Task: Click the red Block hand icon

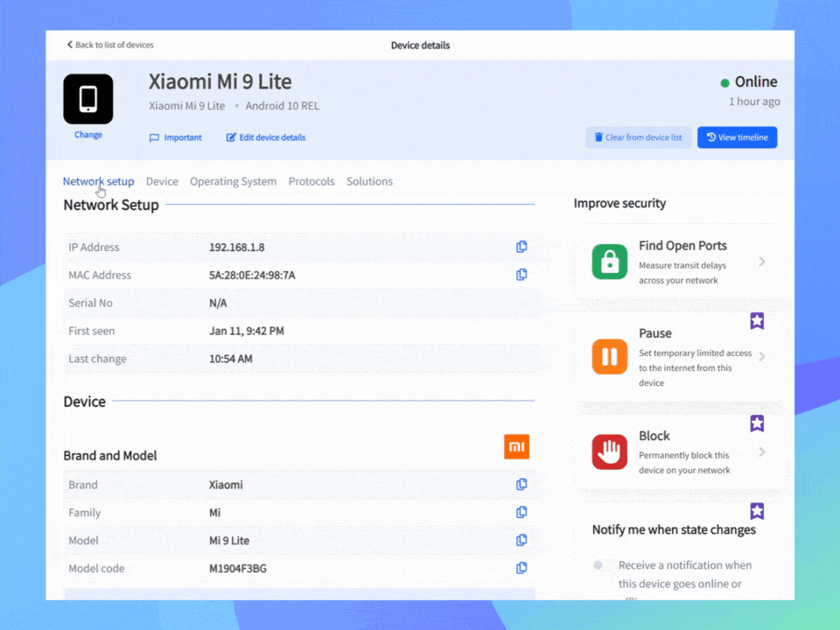Action: tap(610, 451)
